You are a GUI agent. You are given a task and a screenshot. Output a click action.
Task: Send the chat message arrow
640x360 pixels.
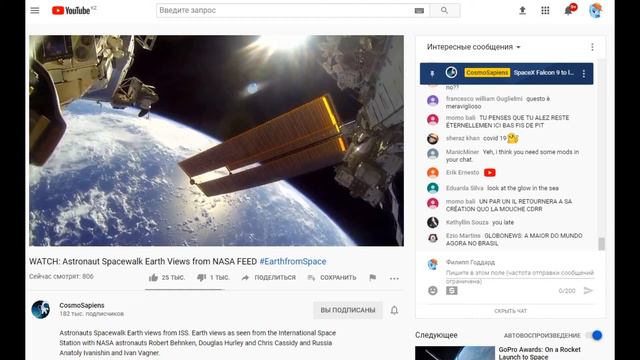[x=588, y=291]
